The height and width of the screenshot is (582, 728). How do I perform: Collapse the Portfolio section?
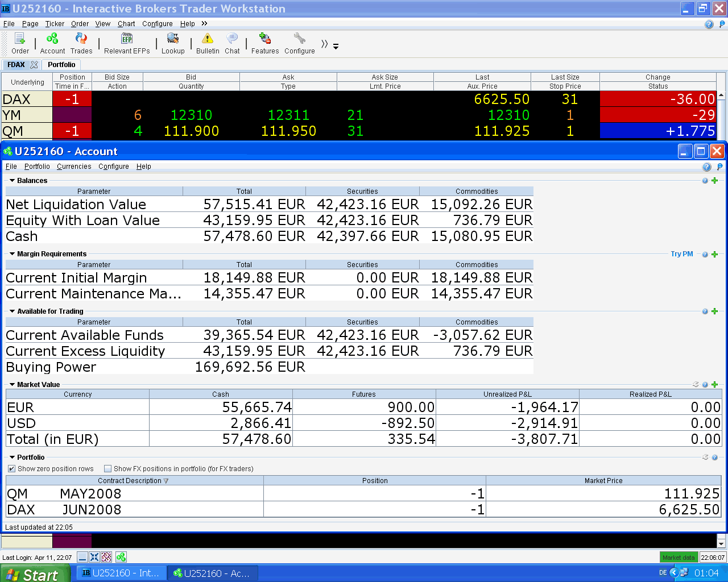12,458
